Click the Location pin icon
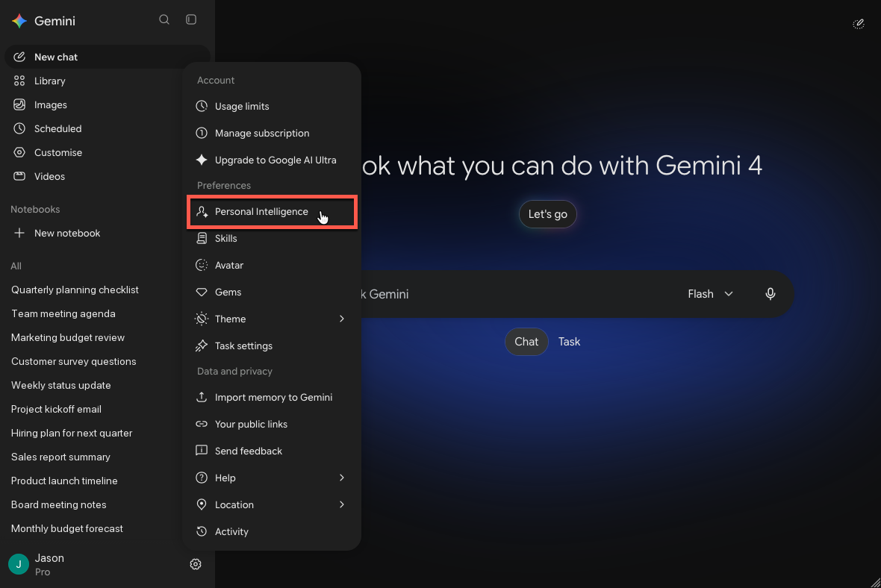The image size is (881, 588). 202,504
